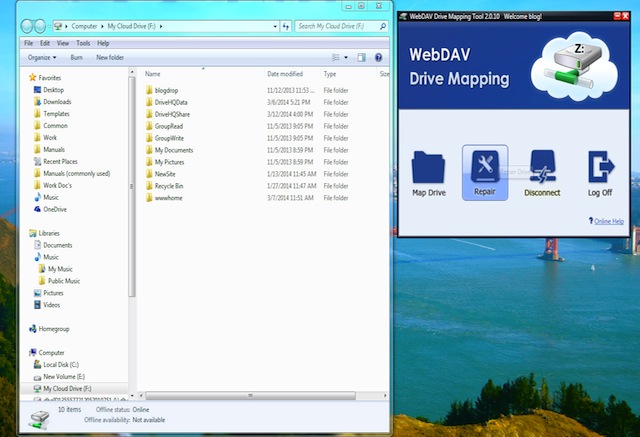This screenshot has width=640, height=437.
Task: Expand the arrow after My Cloud Drive breadcrumb
Action: coord(161,26)
